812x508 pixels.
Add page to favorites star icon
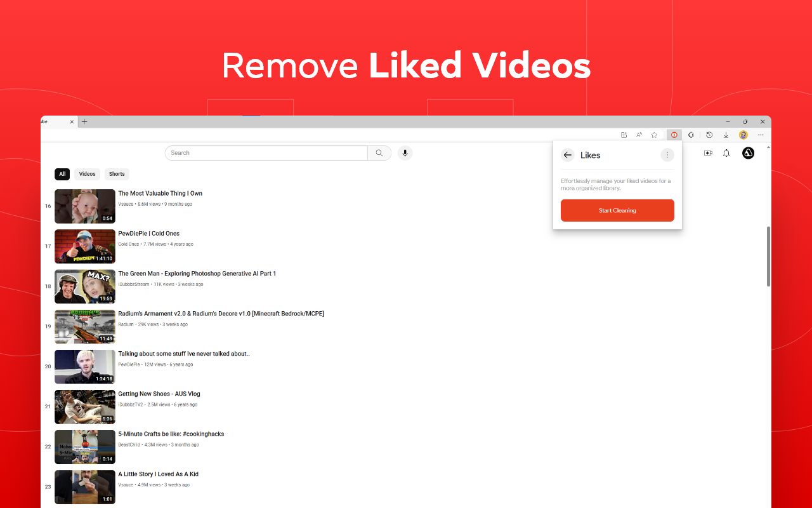[654, 135]
